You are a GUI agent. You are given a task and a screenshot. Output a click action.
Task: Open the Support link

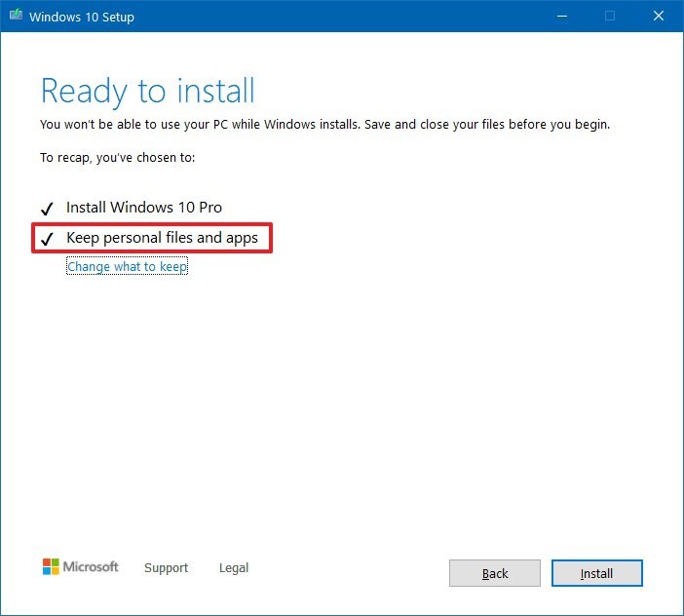point(167,567)
